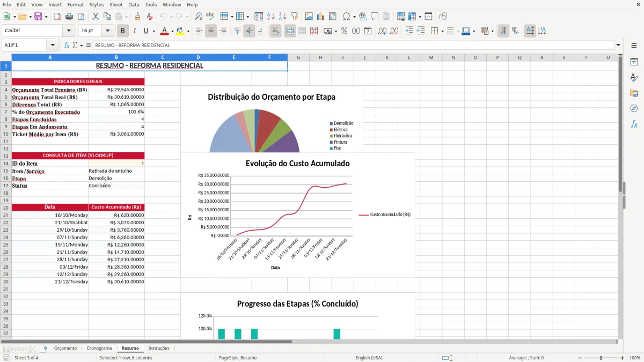Toggle Wrap Text
644x362 pixels.
[x=275, y=31]
